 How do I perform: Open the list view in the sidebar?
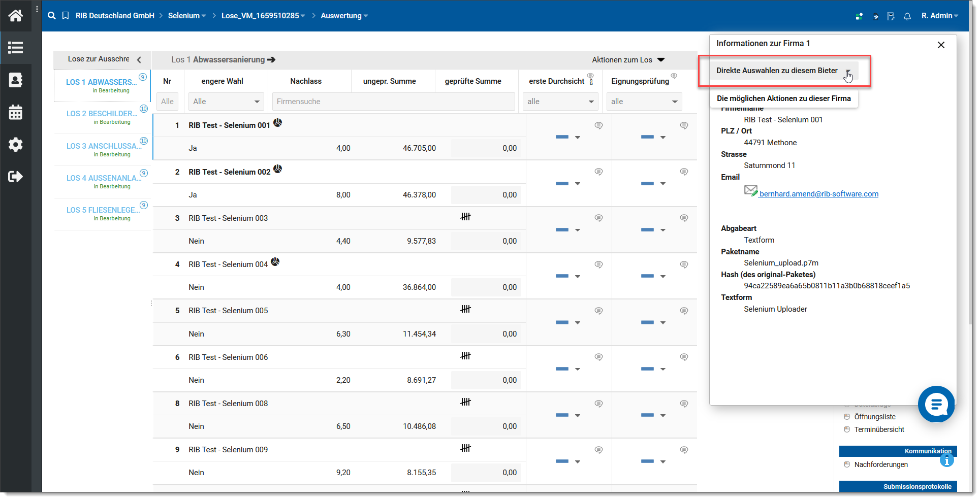(x=15, y=48)
